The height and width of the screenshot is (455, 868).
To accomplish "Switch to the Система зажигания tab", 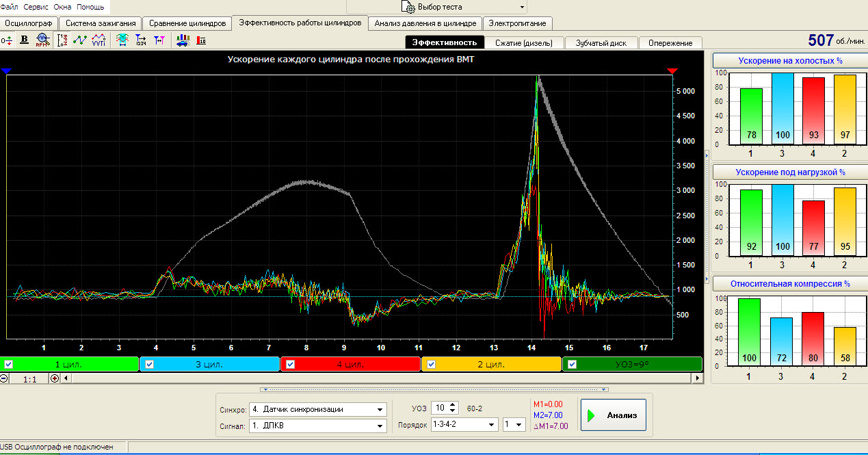I will [101, 23].
